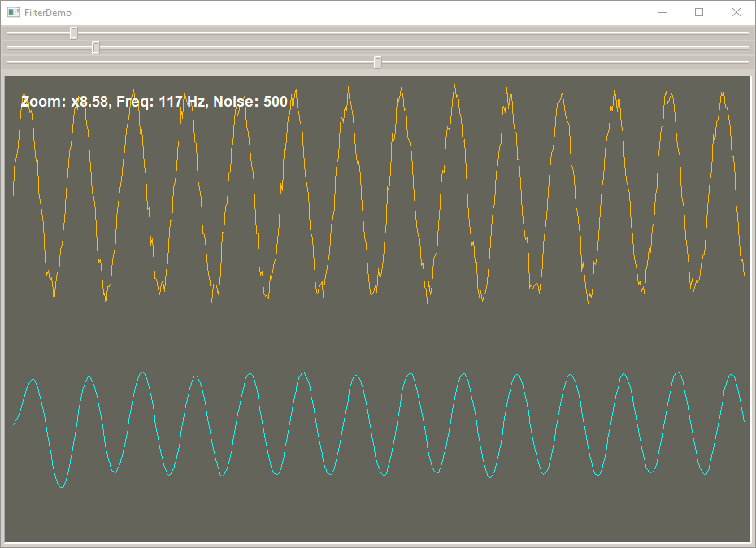The image size is (756, 548).
Task: Click the FilterDemo app icon in title bar
Action: [x=14, y=12]
